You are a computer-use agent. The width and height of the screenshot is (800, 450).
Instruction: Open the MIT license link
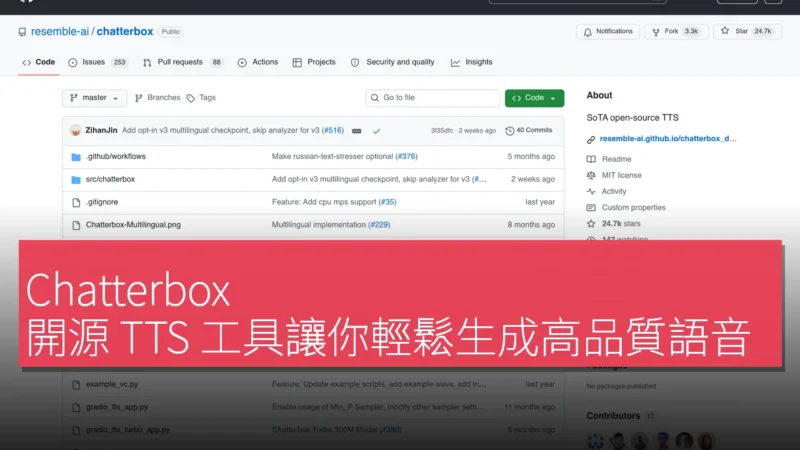621,176
